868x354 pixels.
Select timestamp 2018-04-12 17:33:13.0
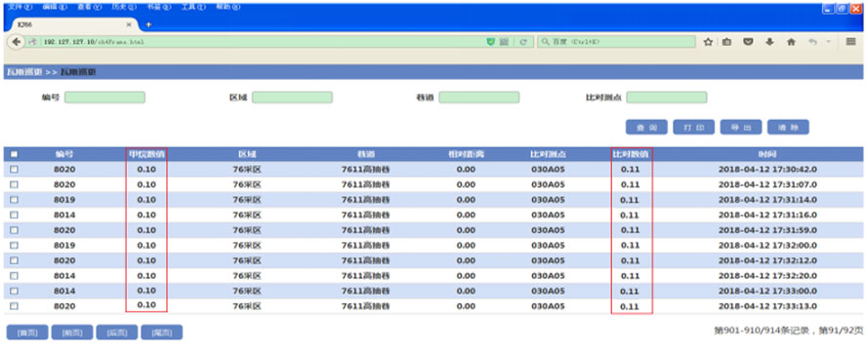767,306
